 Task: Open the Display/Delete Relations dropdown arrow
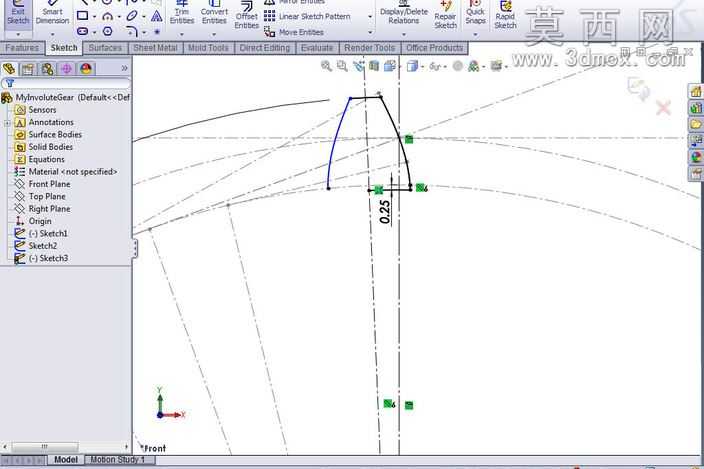tap(404, 34)
